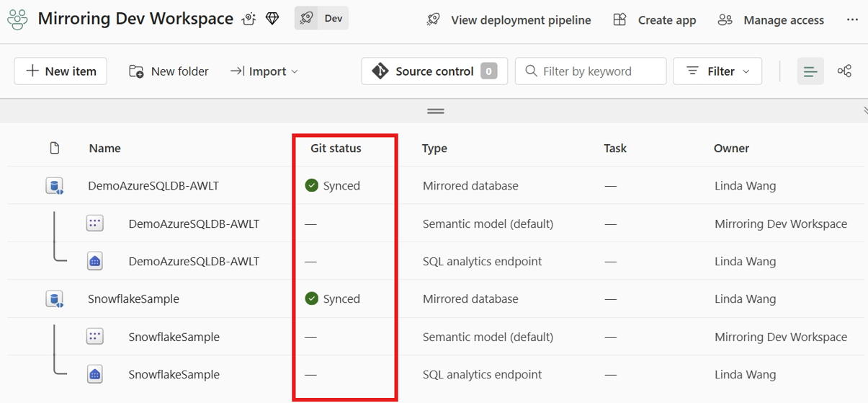
Task: Open SnowflakeSample SQL analytics endpoint
Action: pyautogui.click(x=174, y=374)
